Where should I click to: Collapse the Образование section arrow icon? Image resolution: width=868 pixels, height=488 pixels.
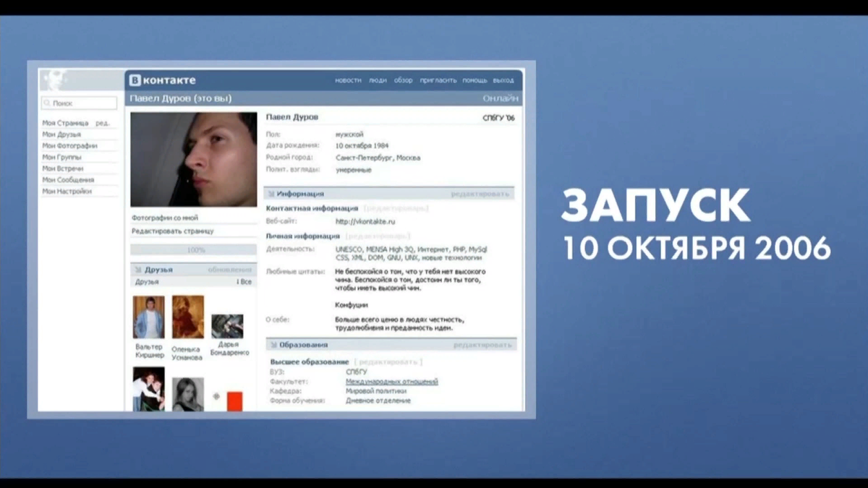pos(273,345)
